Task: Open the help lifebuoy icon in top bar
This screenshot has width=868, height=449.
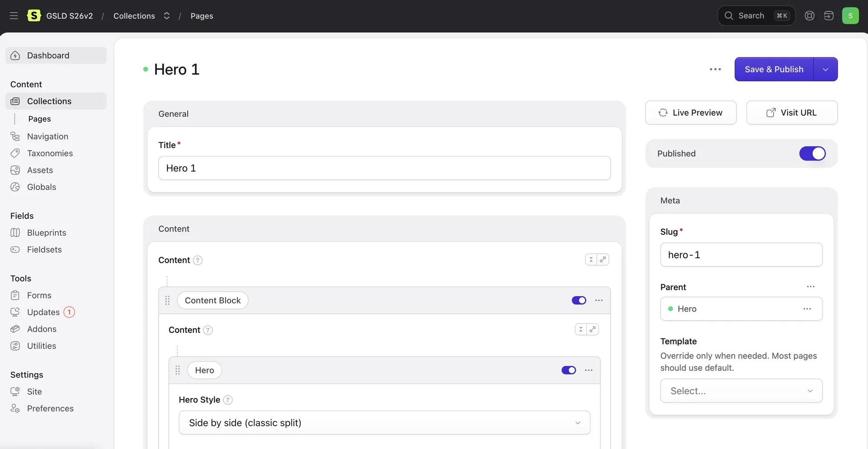Action: coord(810,16)
